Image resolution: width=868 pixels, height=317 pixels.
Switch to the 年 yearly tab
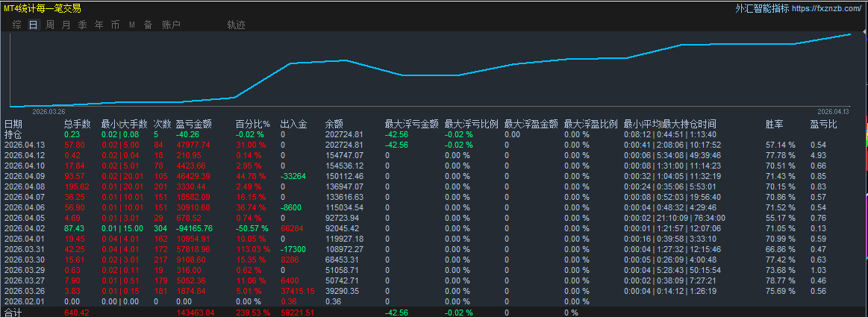click(99, 25)
